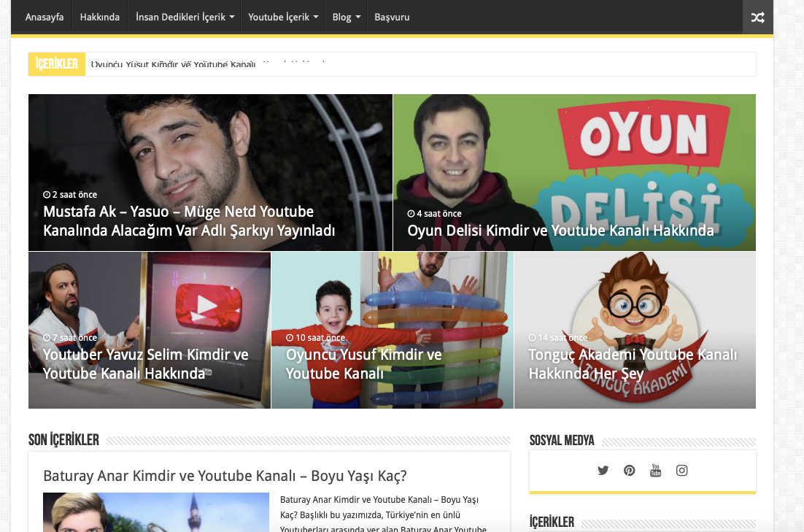Expand the Blog dropdown menu
This screenshot has width=804, height=532.
point(346,17)
